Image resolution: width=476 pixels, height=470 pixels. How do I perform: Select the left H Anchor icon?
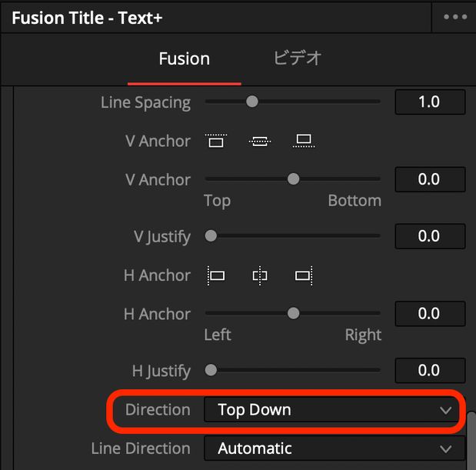tap(216, 275)
